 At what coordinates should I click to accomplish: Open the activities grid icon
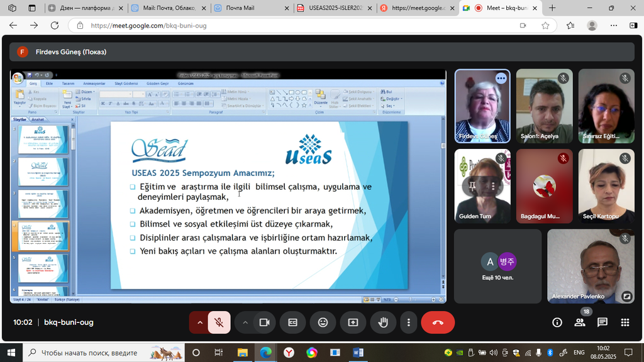click(x=625, y=322)
